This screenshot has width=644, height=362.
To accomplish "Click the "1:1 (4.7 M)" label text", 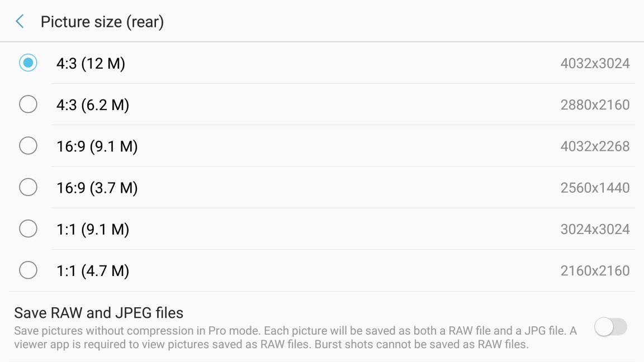I will pos(93,271).
